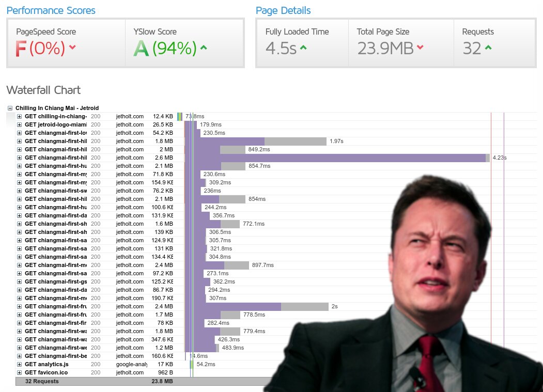Click green arrow next to Fully Loaded Time
Viewport: 543px width, 392px height.
pos(303,48)
